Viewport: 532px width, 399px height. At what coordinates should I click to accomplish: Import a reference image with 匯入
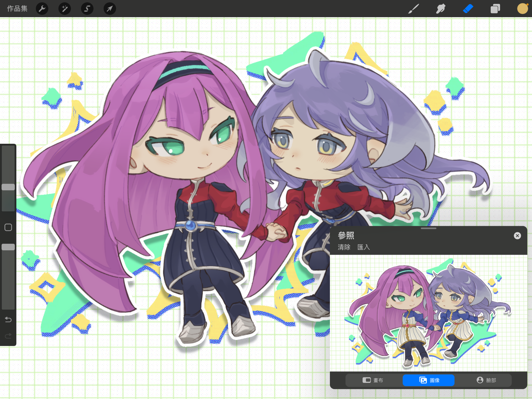click(x=364, y=247)
